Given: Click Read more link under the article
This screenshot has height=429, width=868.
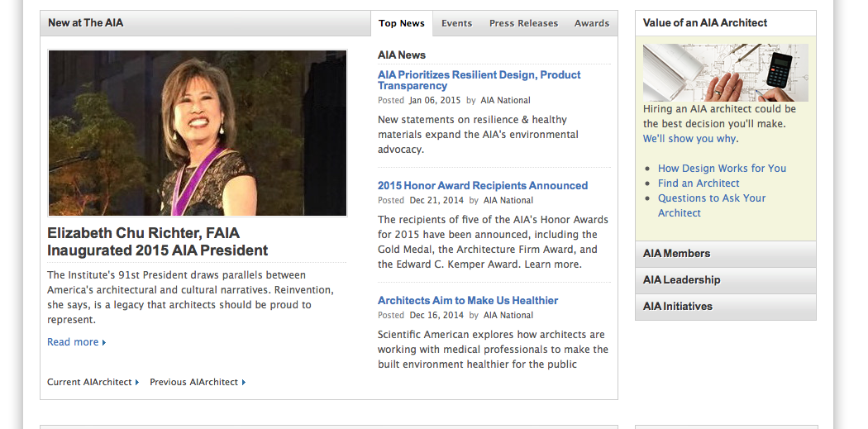Looking at the screenshot, I should (73, 342).
